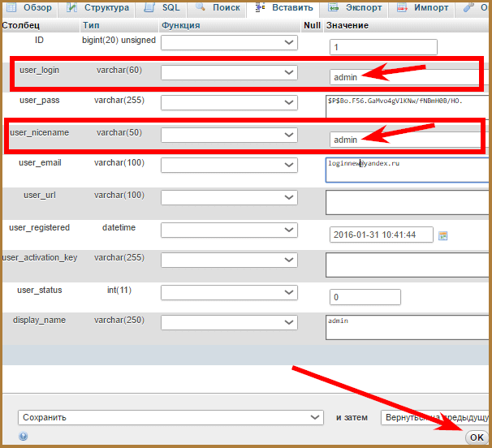Click the user_registered column name
This screenshot has height=448, width=492.
click(40, 227)
